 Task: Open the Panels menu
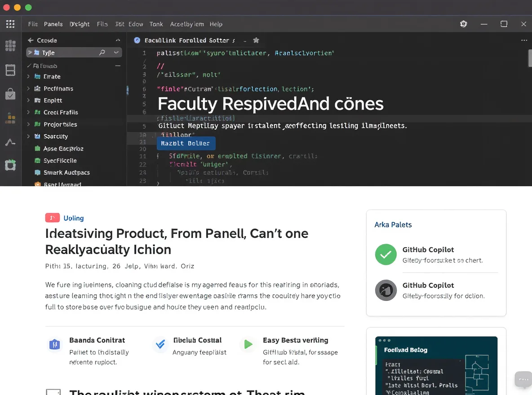(53, 24)
